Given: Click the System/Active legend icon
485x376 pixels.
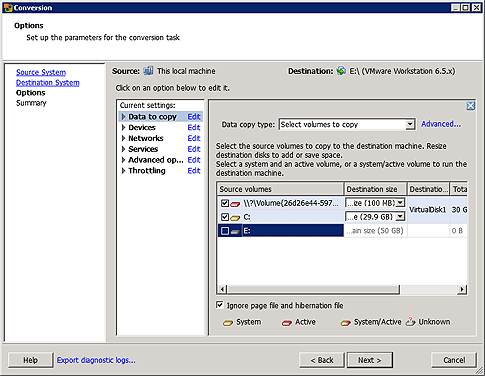Looking at the screenshot, I should point(346,323).
